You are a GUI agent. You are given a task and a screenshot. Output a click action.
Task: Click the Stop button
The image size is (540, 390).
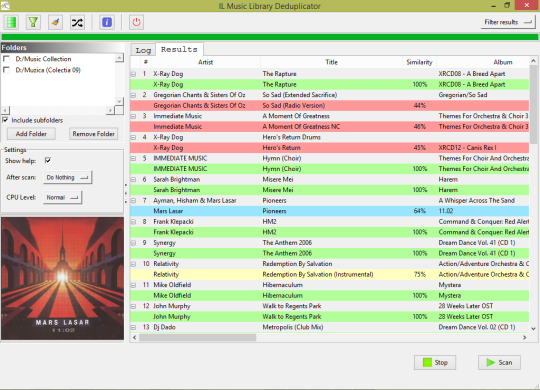pos(435,362)
